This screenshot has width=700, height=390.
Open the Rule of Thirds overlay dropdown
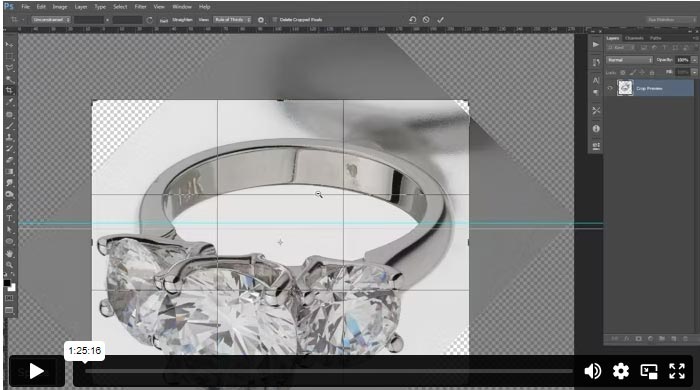coord(232,20)
